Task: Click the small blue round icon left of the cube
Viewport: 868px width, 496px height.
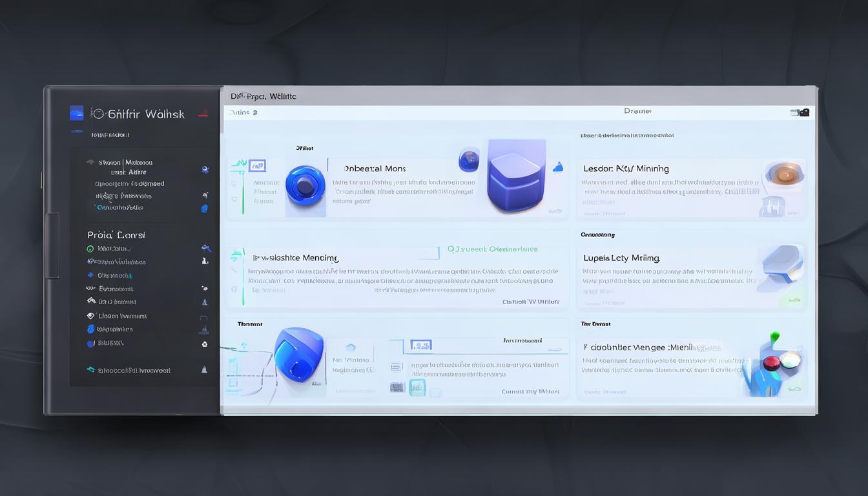Action: pos(469,159)
